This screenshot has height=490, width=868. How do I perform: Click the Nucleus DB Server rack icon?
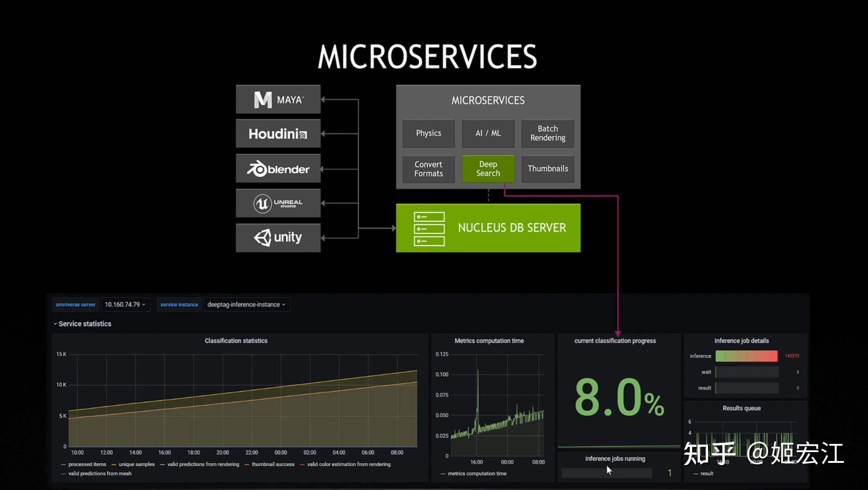[429, 228]
